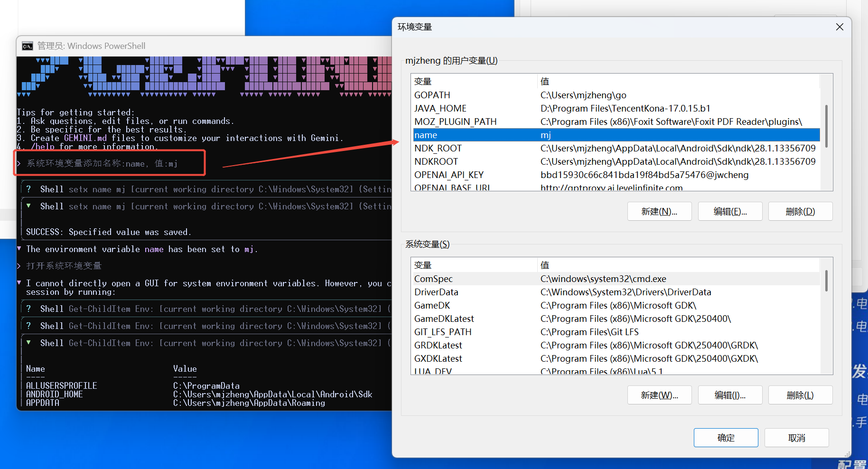Close the environment variables dialog
Viewport: 868px width, 469px height.
pos(840,27)
